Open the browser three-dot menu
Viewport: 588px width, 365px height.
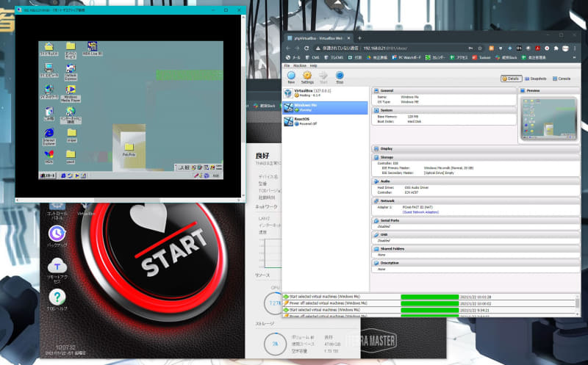(575, 48)
